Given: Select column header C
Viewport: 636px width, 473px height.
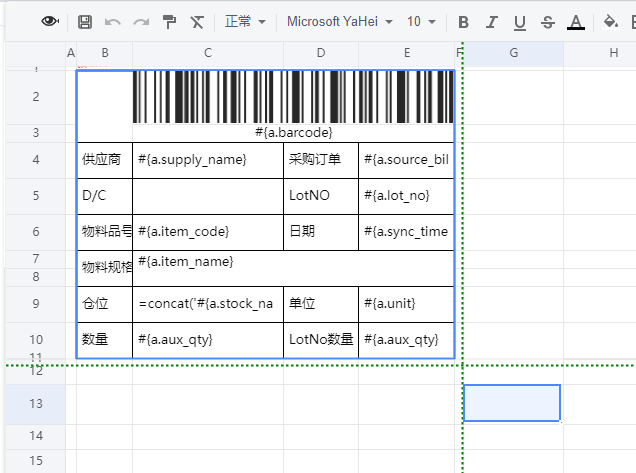Looking at the screenshot, I should pos(208,53).
